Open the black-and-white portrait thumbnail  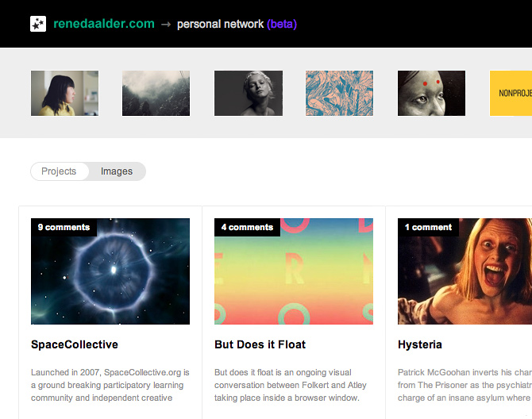(249, 93)
